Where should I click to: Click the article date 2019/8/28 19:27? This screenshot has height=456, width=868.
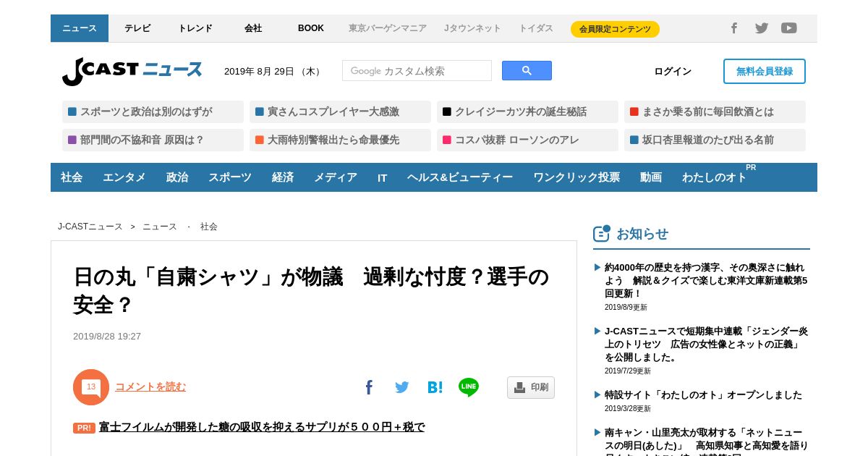point(107,337)
